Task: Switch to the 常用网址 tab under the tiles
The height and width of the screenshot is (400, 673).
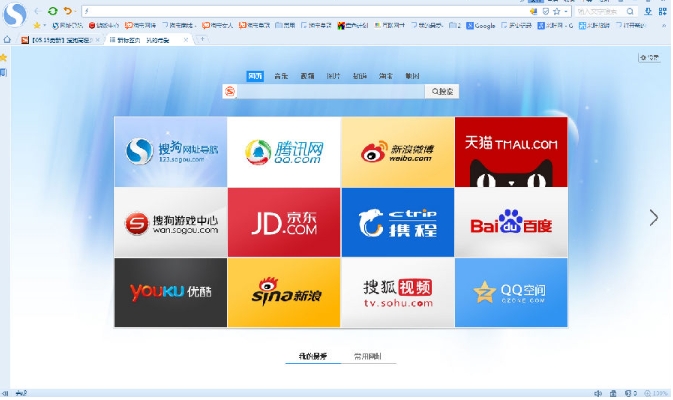Action: [x=368, y=356]
